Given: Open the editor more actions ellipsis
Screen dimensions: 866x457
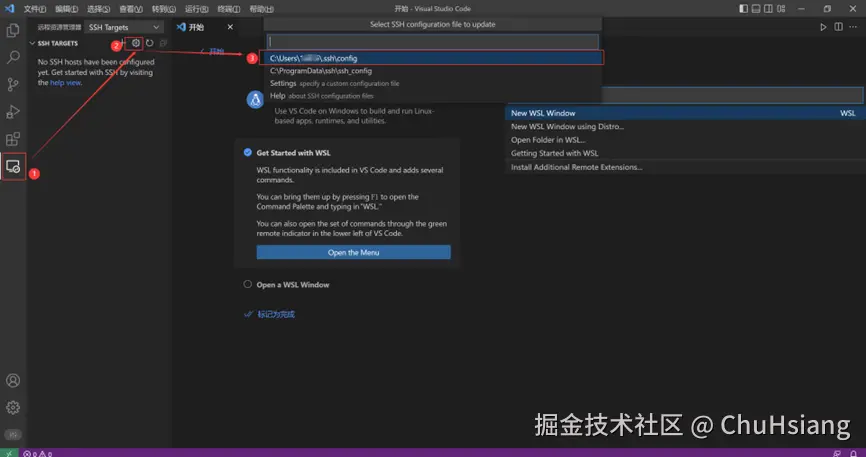Looking at the screenshot, I should click(x=853, y=27).
